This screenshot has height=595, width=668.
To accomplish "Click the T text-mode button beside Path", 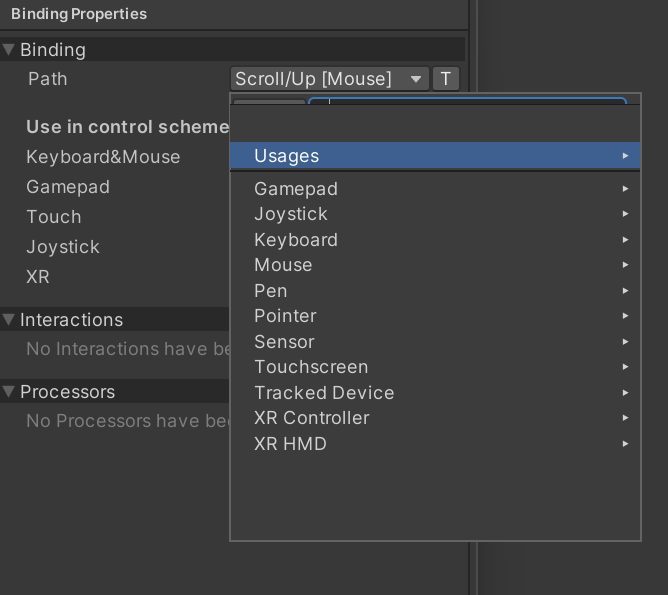I will [x=446, y=79].
